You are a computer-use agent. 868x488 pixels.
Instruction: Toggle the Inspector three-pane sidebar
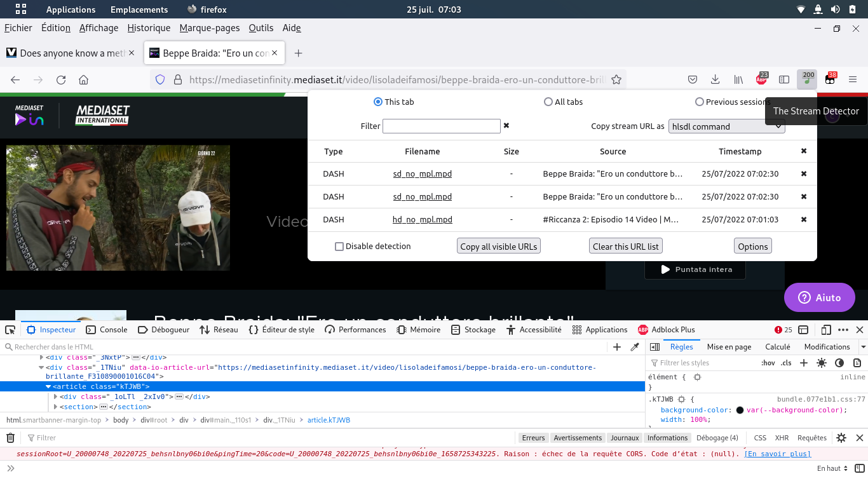click(655, 347)
